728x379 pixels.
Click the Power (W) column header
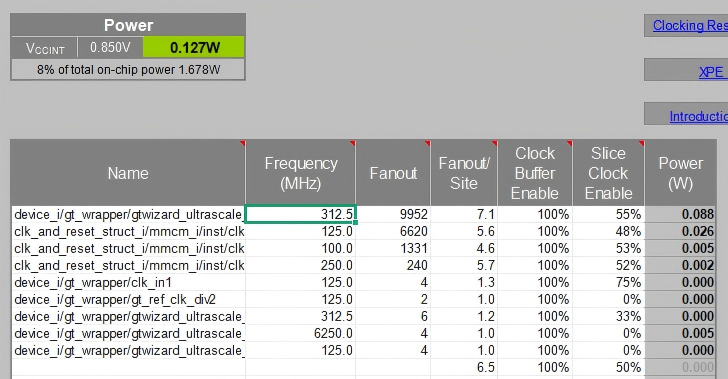click(x=681, y=173)
